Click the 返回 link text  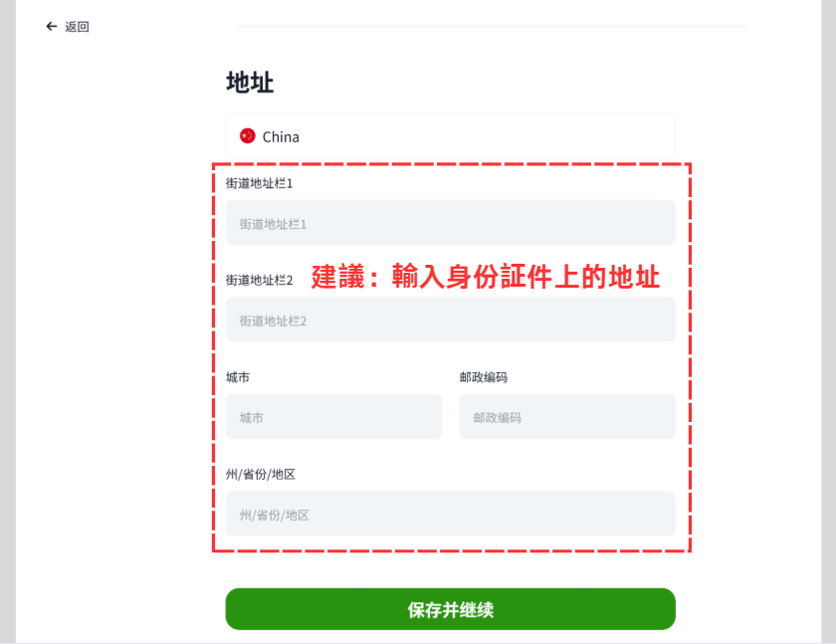[x=77, y=27]
